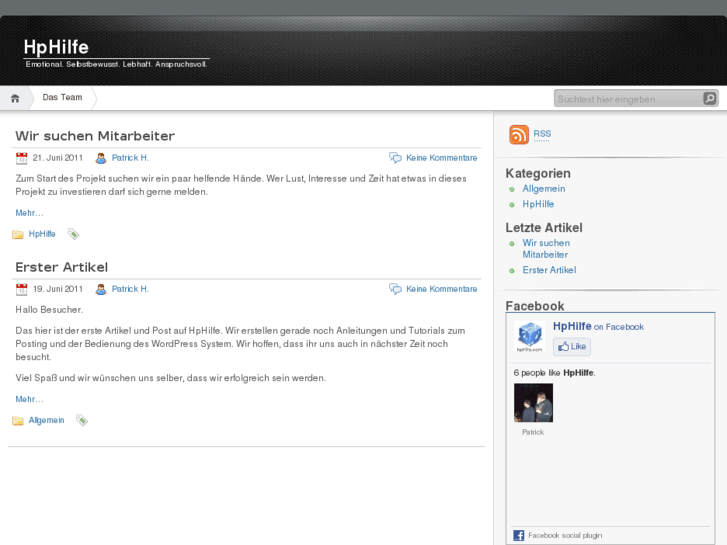Click author icon in Wir suchen Mitarbeiter post

click(x=101, y=158)
